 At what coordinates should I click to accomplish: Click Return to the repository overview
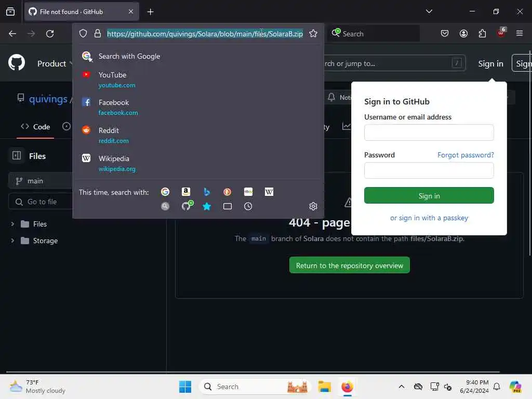click(x=350, y=265)
